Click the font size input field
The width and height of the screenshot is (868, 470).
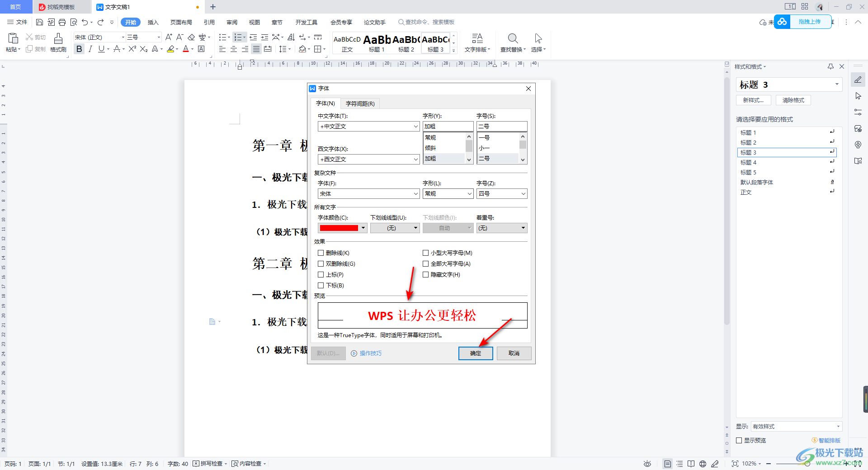(502, 127)
